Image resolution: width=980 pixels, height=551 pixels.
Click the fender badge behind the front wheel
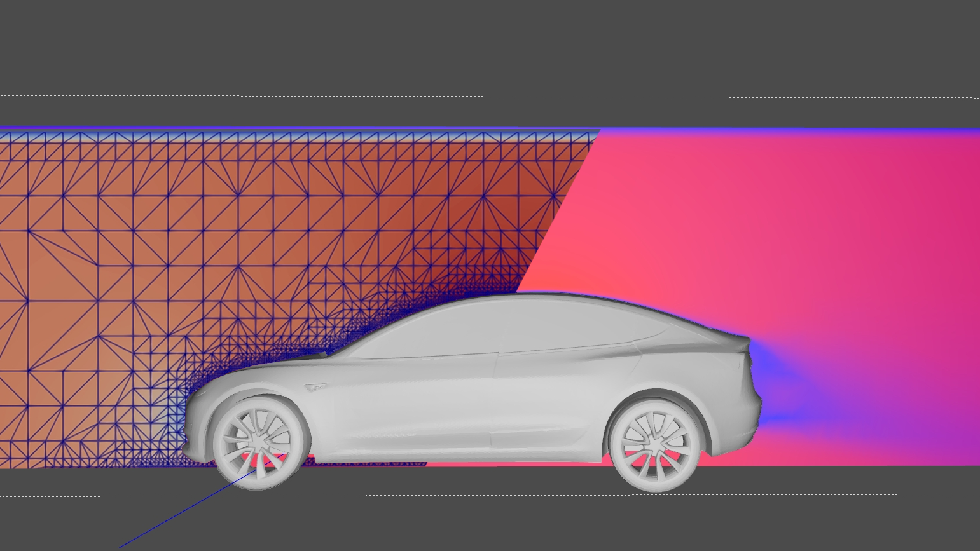point(316,386)
